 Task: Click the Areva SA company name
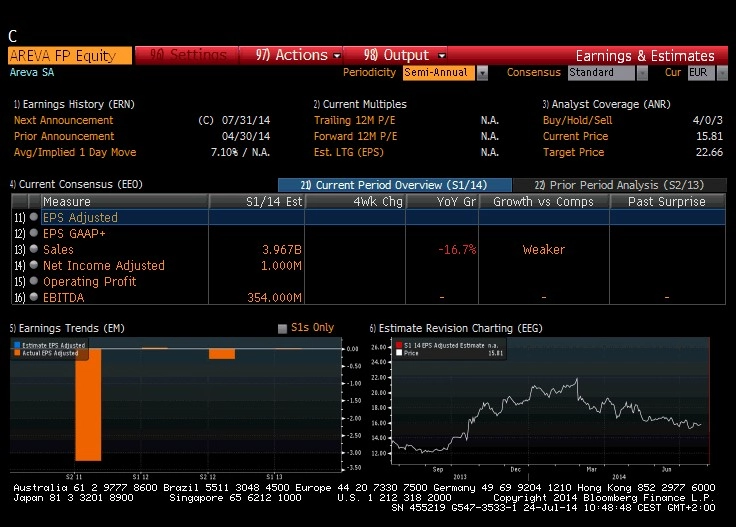pyautogui.click(x=32, y=72)
